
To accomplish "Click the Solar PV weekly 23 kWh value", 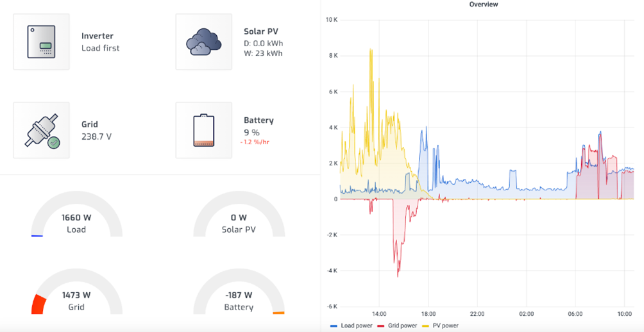I will click(x=263, y=53).
